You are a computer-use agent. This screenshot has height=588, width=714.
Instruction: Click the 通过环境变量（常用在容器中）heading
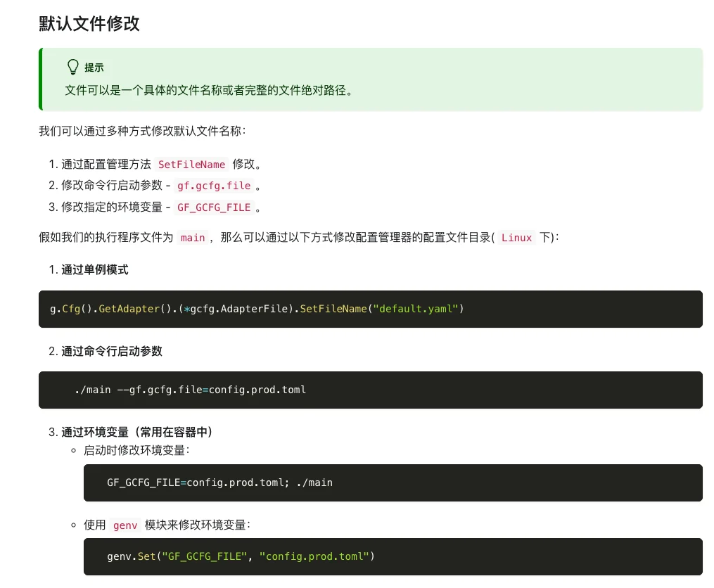click(x=136, y=431)
